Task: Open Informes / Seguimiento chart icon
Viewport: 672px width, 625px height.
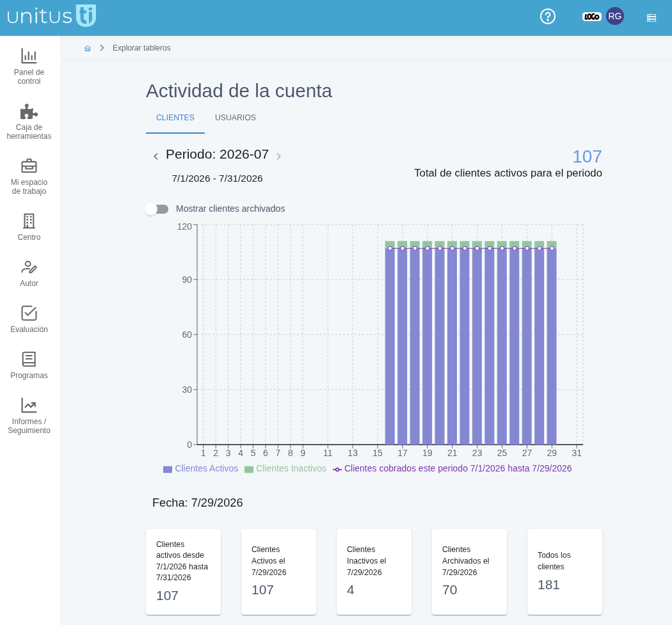Action: pyautogui.click(x=29, y=405)
